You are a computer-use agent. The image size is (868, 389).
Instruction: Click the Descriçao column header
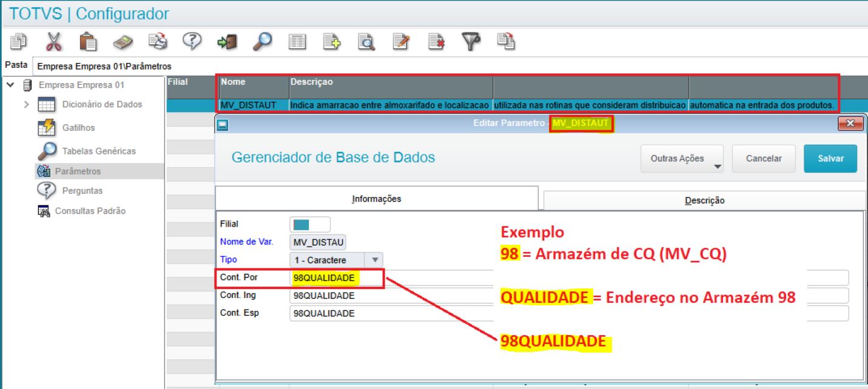click(391, 87)
